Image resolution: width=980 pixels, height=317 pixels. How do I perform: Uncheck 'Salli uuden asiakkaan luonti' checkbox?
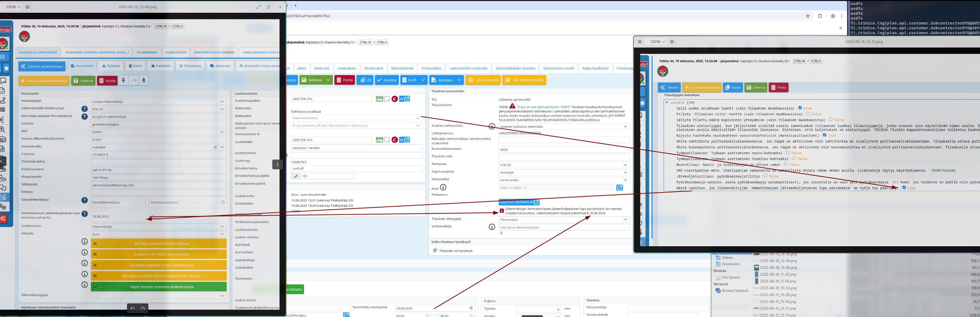pyautogui.click(x=800, y=108)
